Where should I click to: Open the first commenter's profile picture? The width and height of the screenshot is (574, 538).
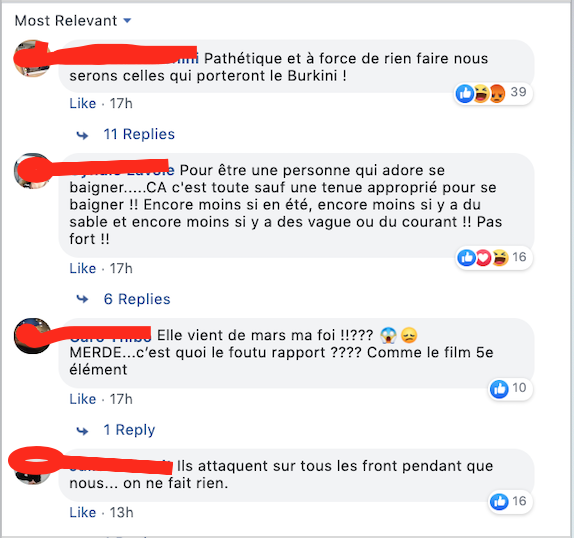coord(33,59)
